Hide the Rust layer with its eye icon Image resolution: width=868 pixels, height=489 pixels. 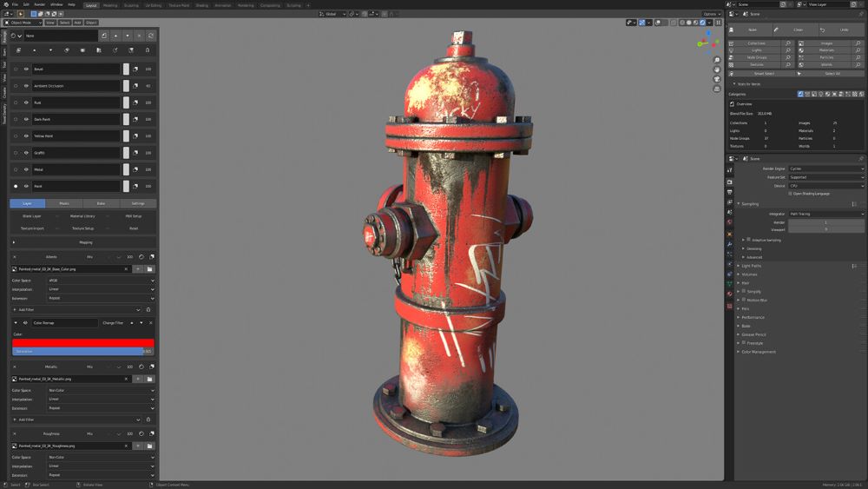coord(26,102)
